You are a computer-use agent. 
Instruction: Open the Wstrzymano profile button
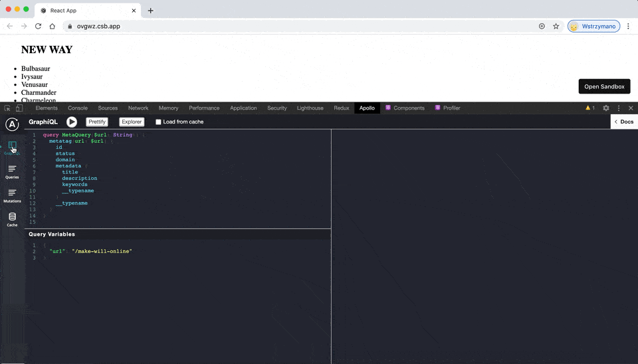[593, 26]
